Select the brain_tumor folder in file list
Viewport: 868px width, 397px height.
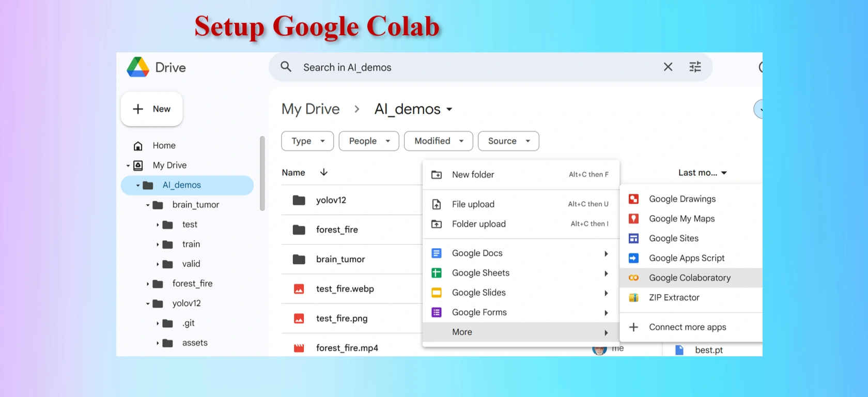340,259
